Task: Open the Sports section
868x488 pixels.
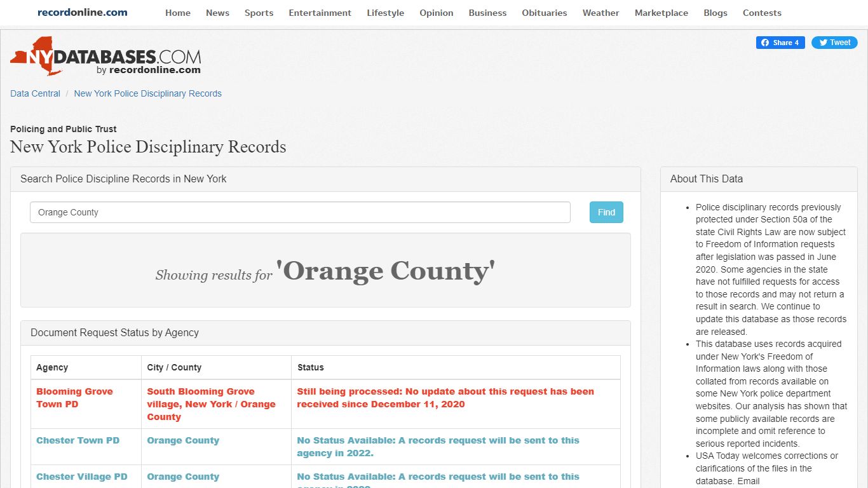Action: coord(259,13)
